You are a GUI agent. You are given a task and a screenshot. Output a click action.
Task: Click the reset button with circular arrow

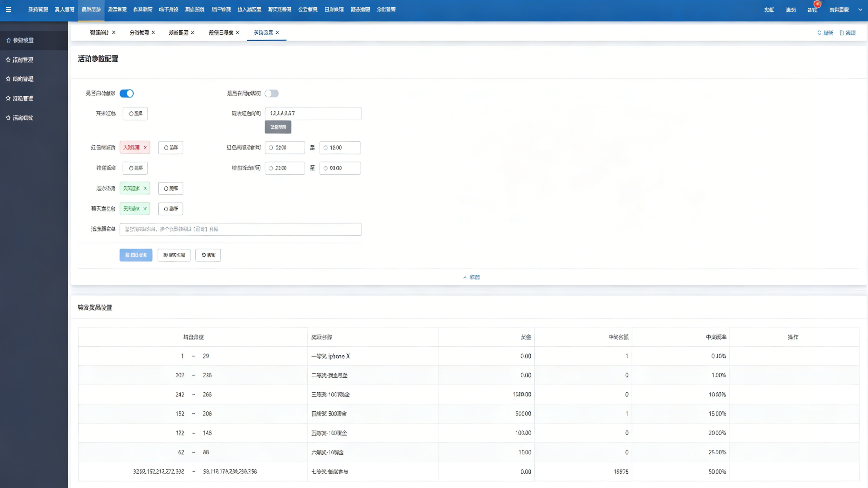tap(208, 255)
